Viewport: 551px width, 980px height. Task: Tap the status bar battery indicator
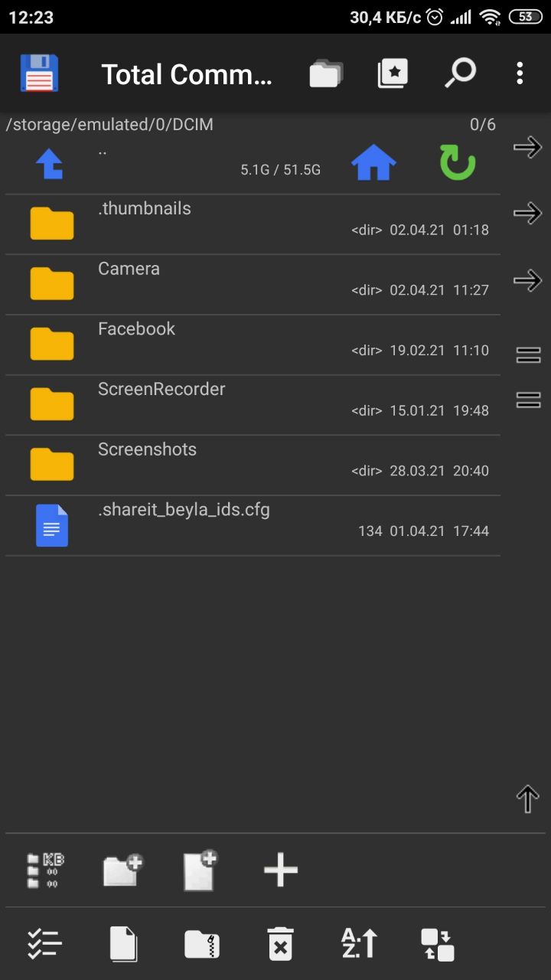click(525, 17)
